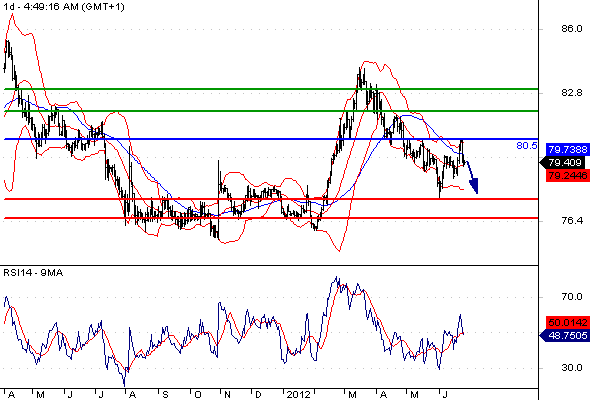Screen dimensions: 590x400
Task: Click the blue 79.7388 price tag
Action: point(567,149)
